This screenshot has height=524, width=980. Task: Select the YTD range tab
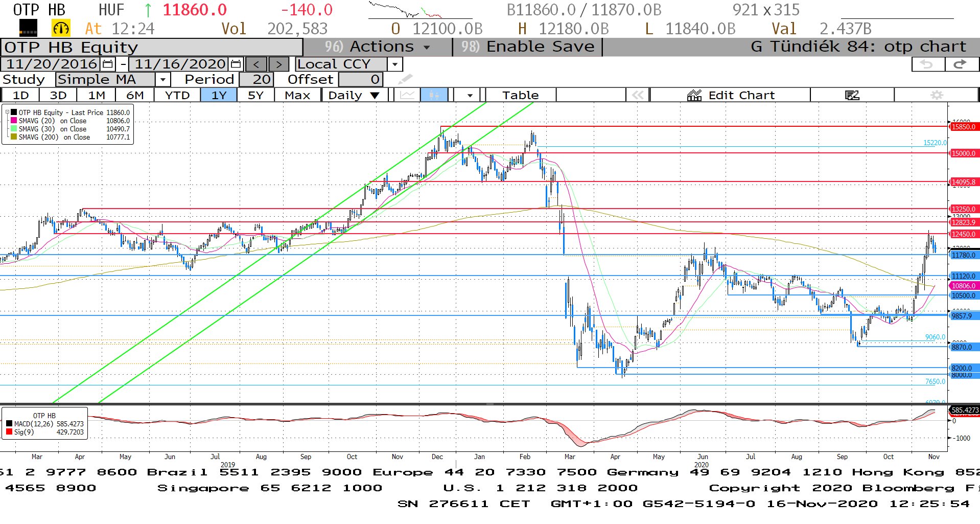tap(177, 95)
